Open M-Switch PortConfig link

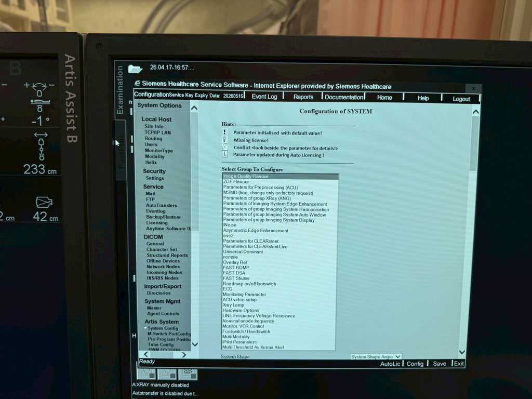click(x=169, y=334)
